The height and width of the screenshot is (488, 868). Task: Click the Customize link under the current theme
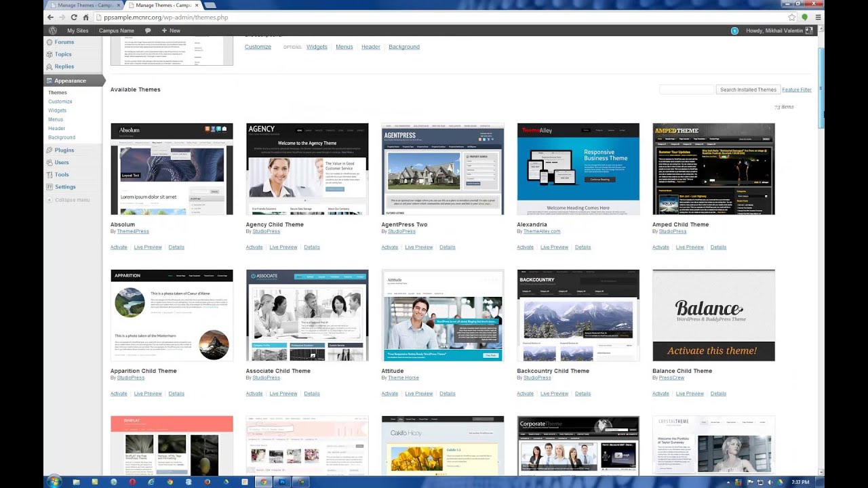click(x=258, y=47)
